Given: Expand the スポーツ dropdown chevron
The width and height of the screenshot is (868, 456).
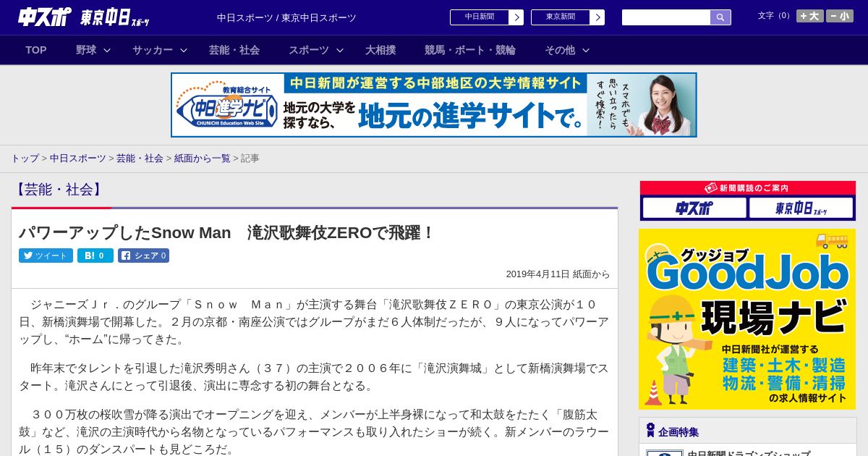Looking at the screenshot, I should 340,50.
